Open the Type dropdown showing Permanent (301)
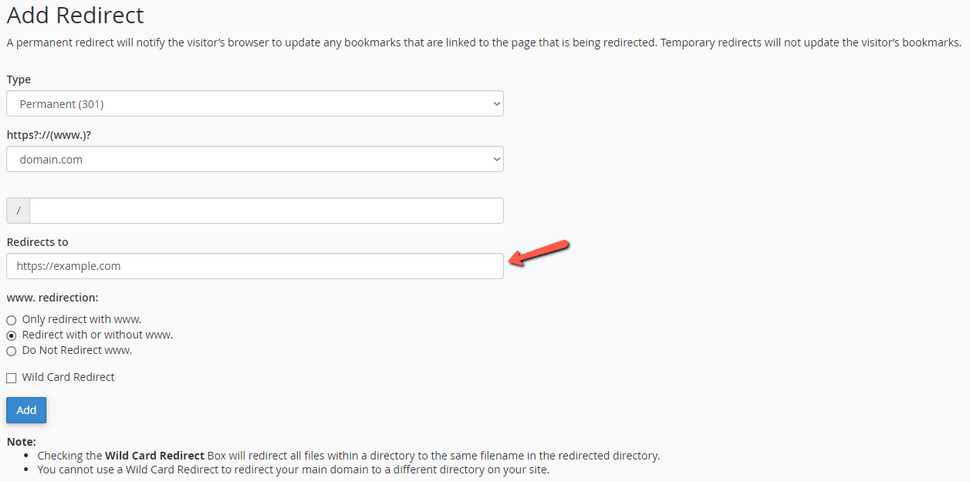Viewport: 970px width, 482px height. 255,104
